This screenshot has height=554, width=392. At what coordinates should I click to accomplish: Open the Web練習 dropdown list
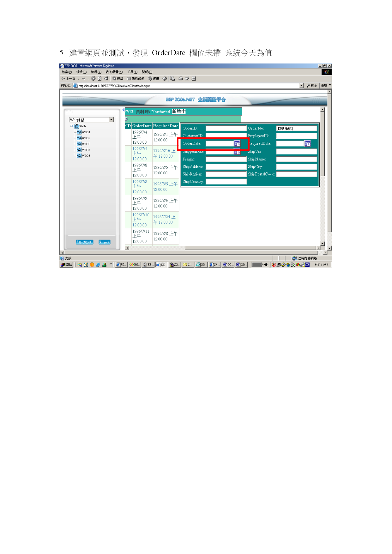(x=111, y=120)
